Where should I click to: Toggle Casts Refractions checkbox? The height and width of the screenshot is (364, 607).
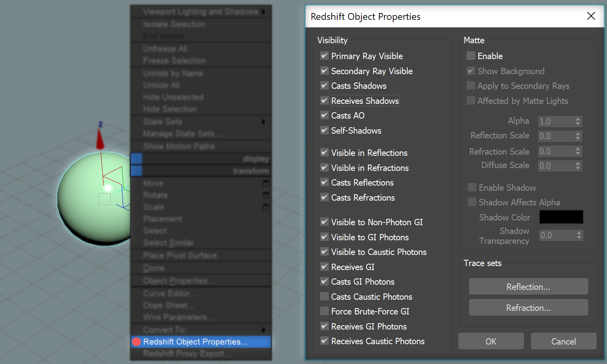(x=325, y=197)
